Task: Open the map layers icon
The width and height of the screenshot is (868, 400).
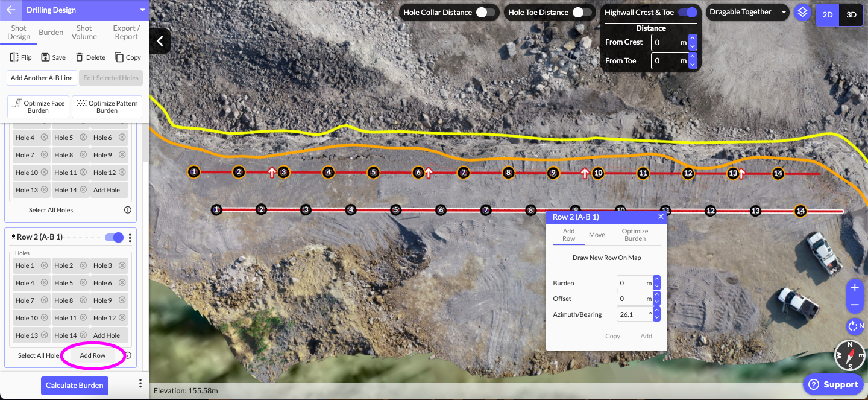Action: click(x=802, y=13)
